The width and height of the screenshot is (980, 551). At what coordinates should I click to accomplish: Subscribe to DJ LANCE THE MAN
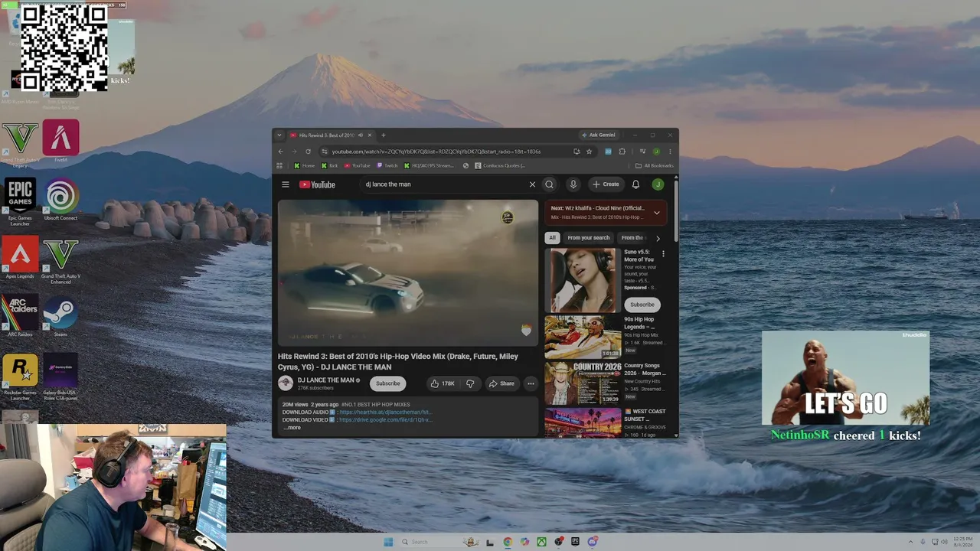387,383
